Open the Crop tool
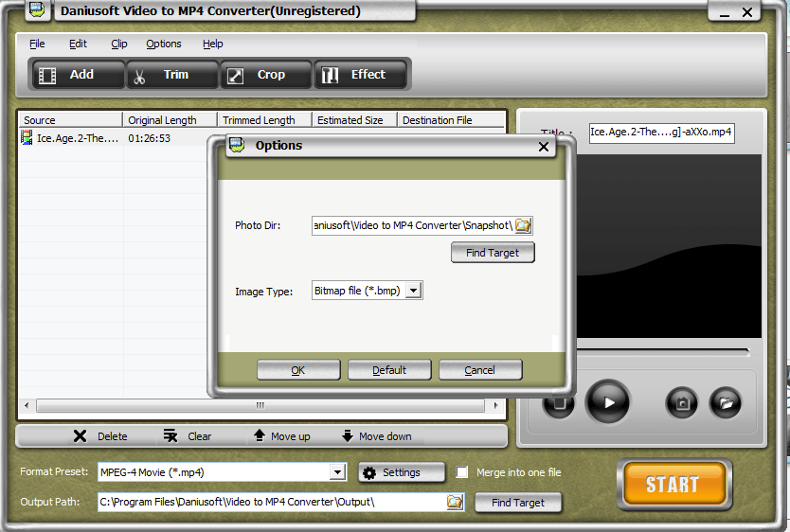Viewport: 790px width, 532px height. coord(265,75)
